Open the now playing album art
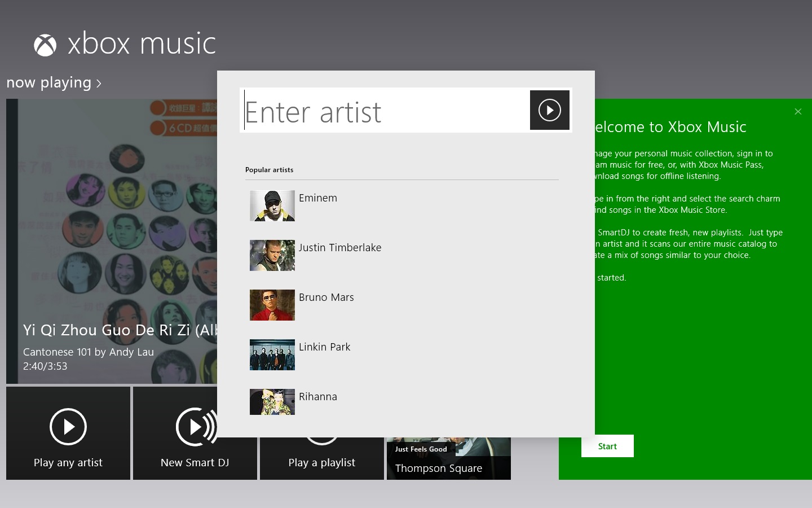The height and width of the screenshot is (508, 812). click(112, 241)
